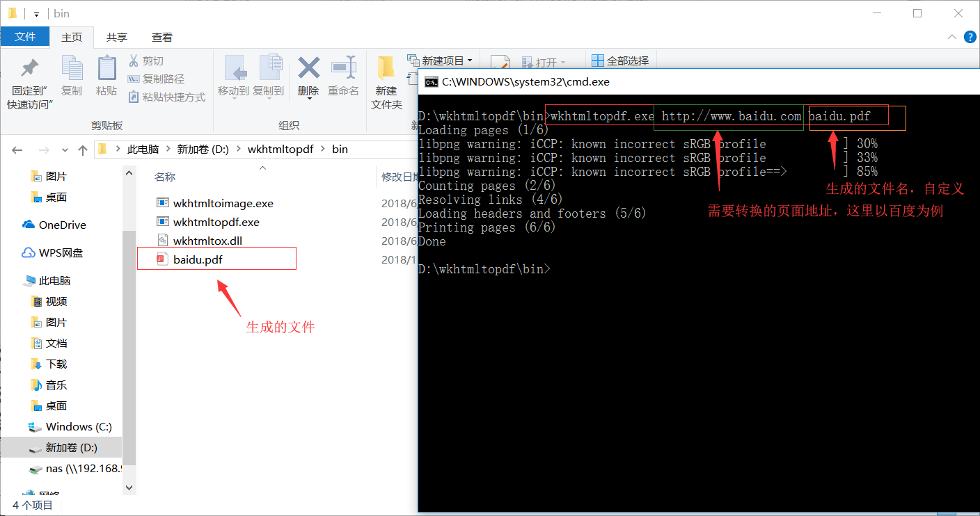Click 'Printing pages (6/6)' in cmd output

click(487, 227)
